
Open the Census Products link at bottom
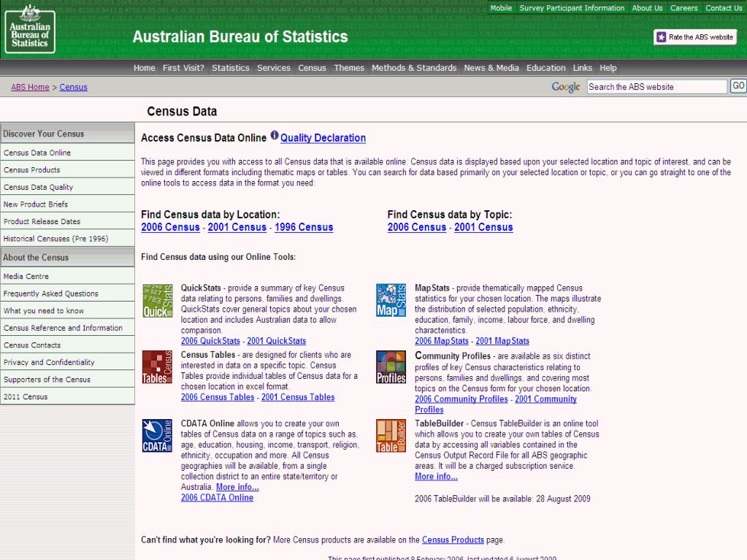click(x=453, y=540)
